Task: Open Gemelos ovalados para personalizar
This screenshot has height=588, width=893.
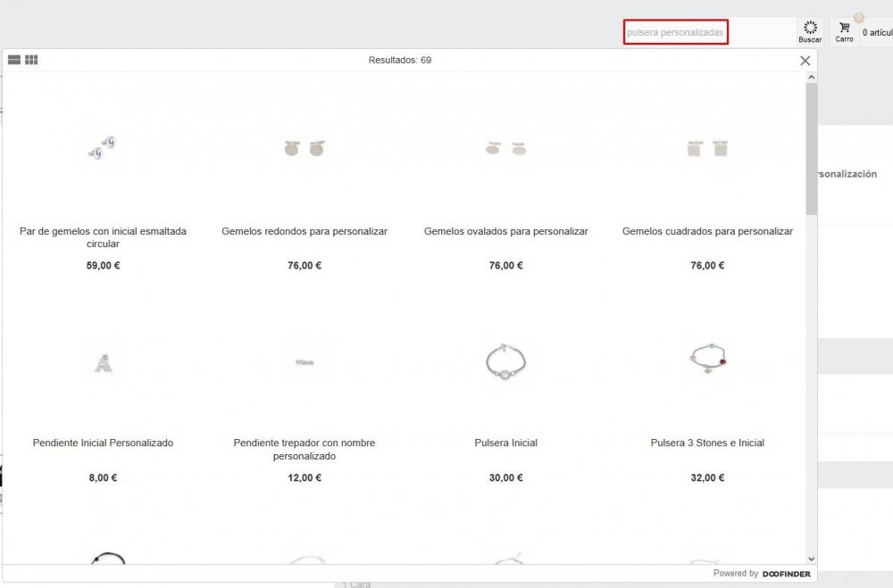Action: (505, 147)
